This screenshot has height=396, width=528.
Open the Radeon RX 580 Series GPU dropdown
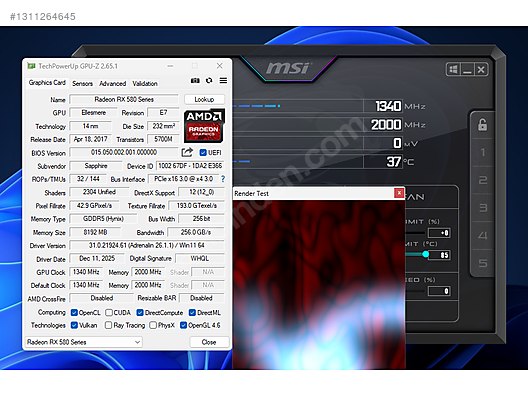pyautogui.click(x=84, y=342)
